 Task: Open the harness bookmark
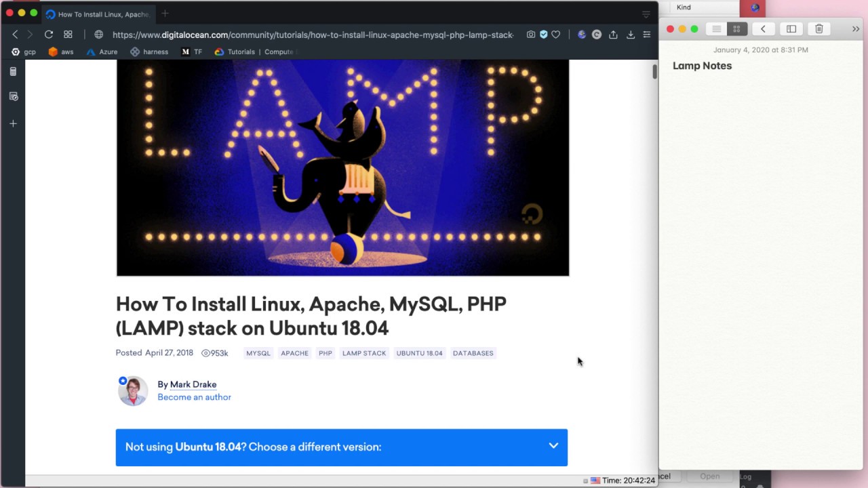[x=149, y=52]
